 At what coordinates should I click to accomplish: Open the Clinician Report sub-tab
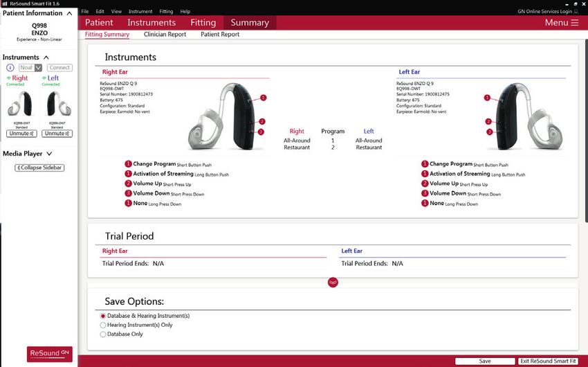pos(165,34)
